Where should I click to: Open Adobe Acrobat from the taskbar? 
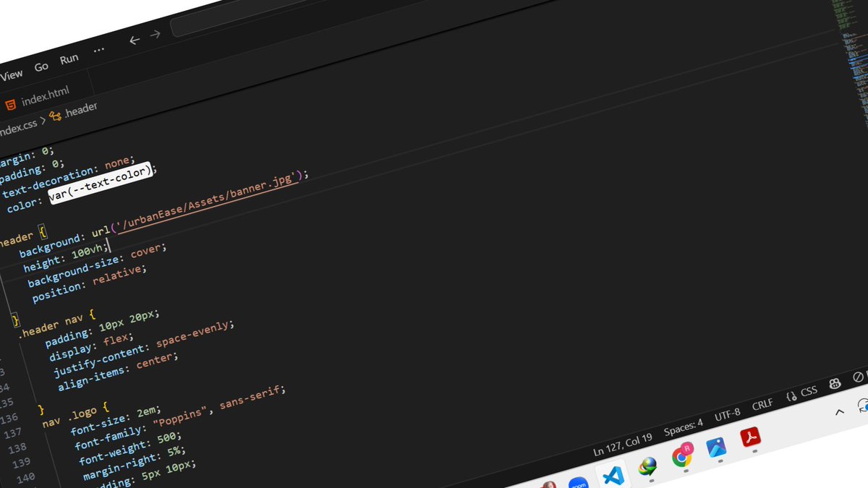pyautogui.click(x=751, y=437)
